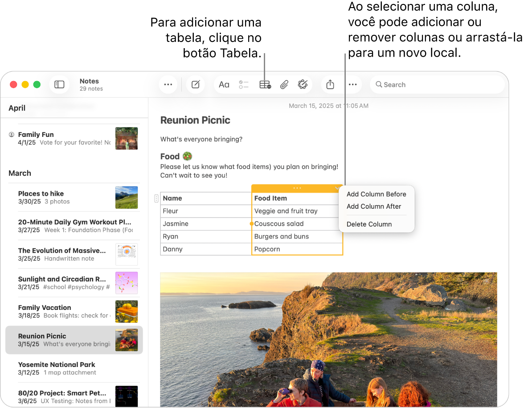Insert a checklist with the checklist button
Viewport: 532px width, 408px height.
pos(244,85)
